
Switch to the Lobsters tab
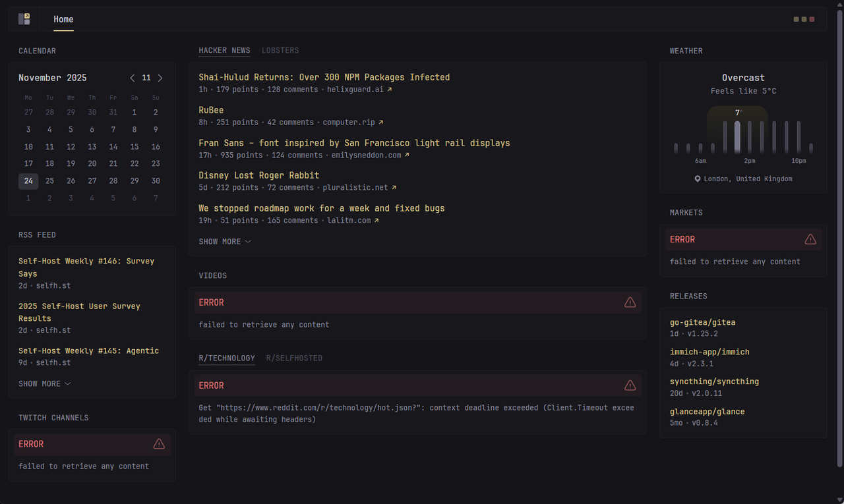(280, 51)
